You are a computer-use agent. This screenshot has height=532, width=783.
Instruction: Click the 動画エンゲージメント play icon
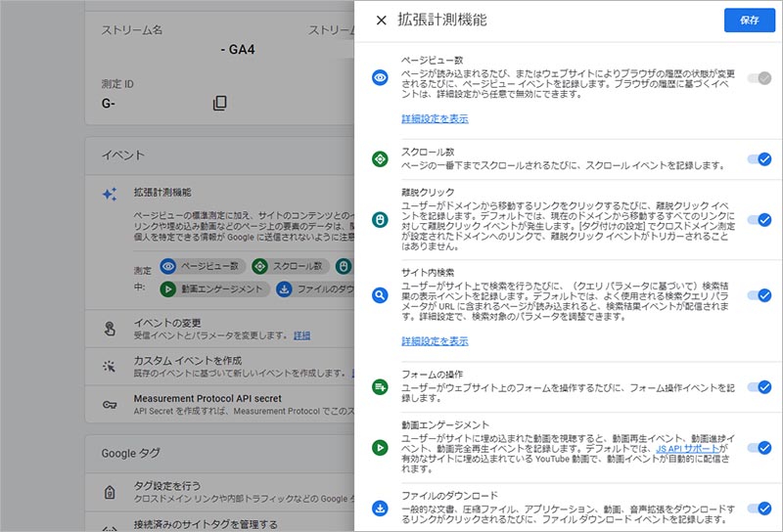[x=380, y=448]
